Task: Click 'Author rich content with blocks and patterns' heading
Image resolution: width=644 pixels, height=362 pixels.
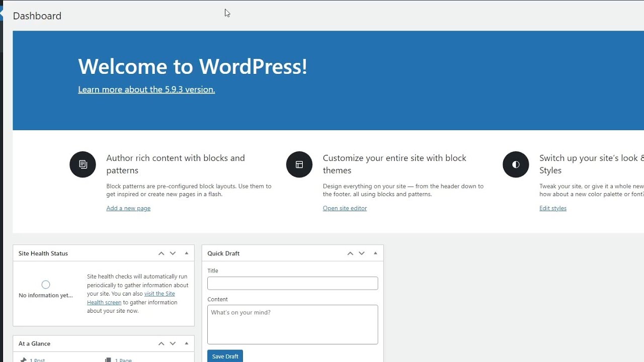Action: pos(176,164)
